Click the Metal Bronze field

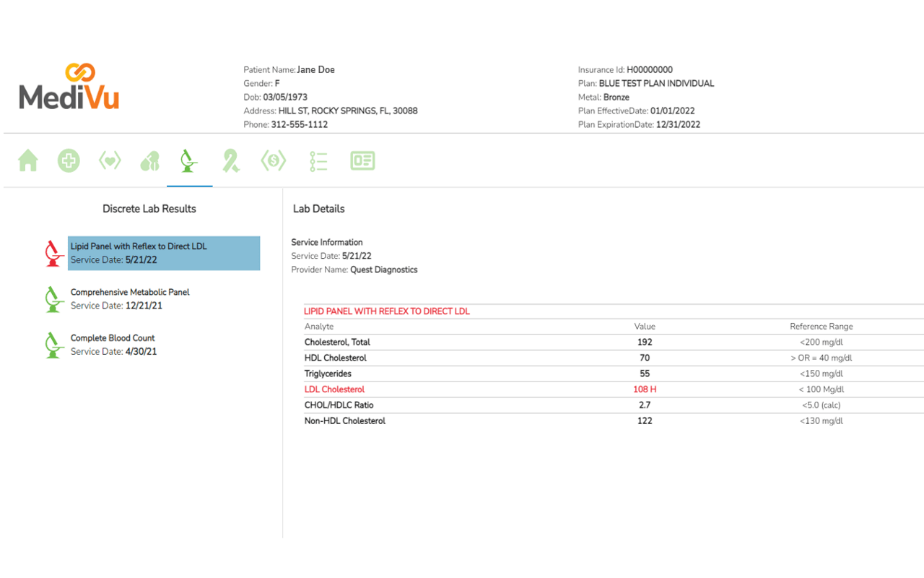pyautogui.click(x=603, y=97)
